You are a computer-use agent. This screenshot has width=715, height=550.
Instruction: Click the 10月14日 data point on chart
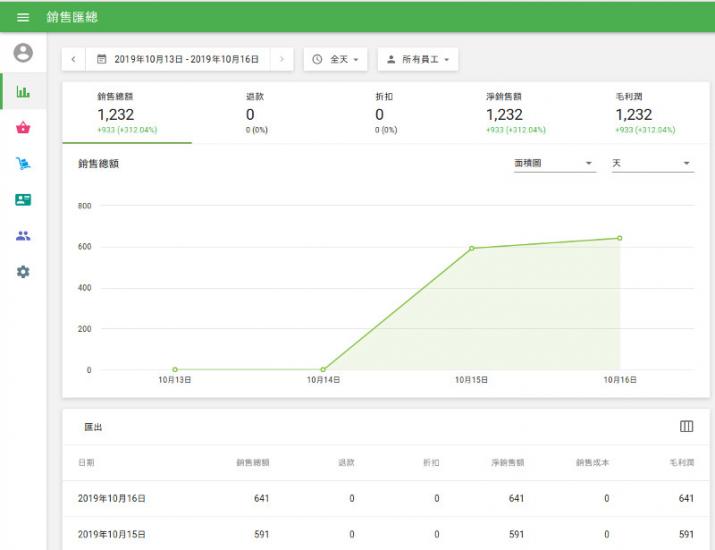[323, 369]
